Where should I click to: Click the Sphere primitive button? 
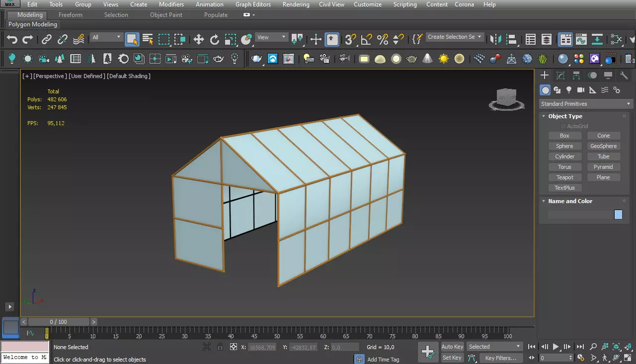click(x=564, y=146)
